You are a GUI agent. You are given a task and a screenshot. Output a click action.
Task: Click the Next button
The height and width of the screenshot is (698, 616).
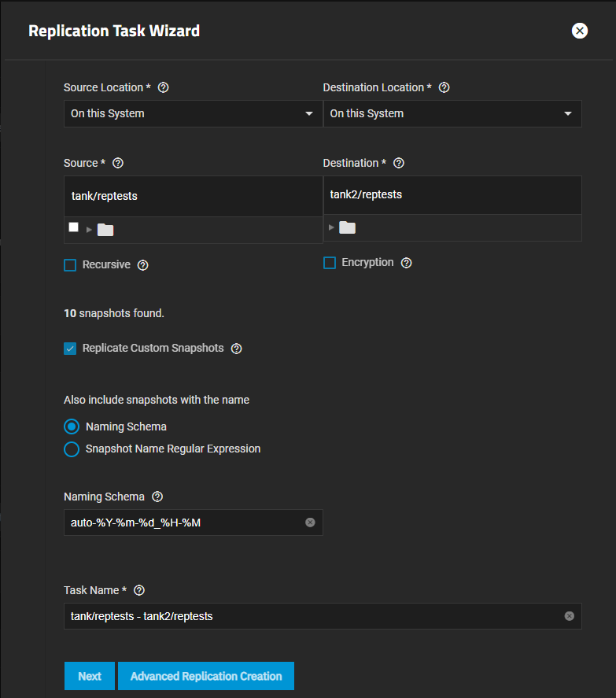click(x=90, y=676)
